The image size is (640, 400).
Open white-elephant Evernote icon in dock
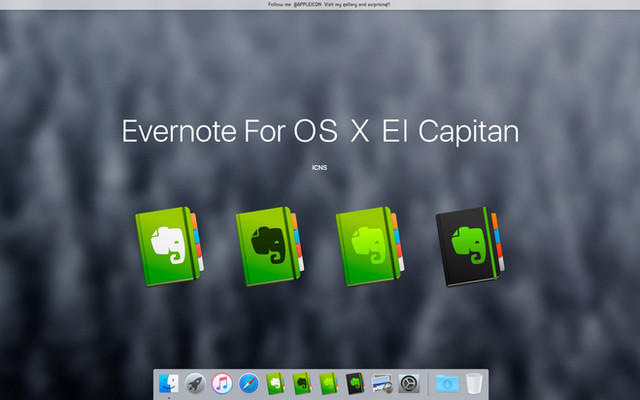(x=276, y=383)
